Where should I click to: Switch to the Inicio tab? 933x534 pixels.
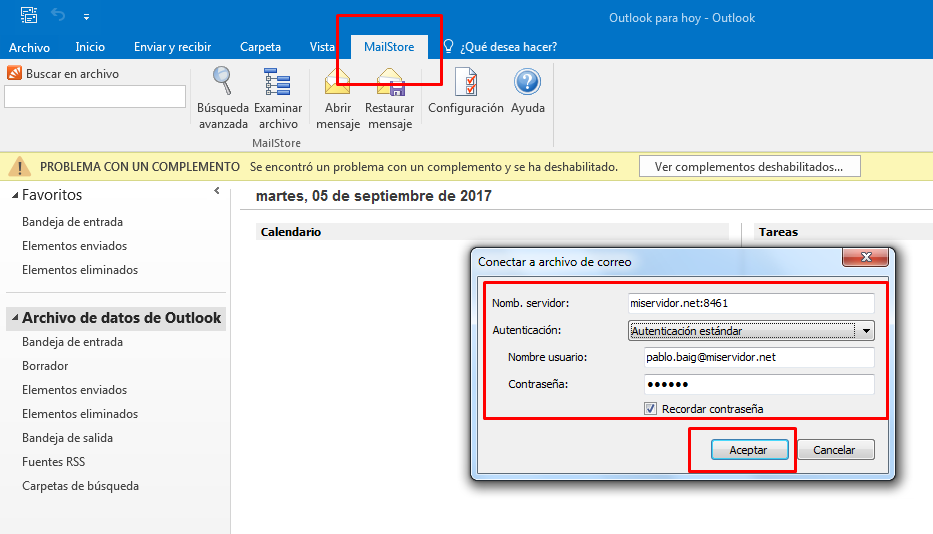90,46
